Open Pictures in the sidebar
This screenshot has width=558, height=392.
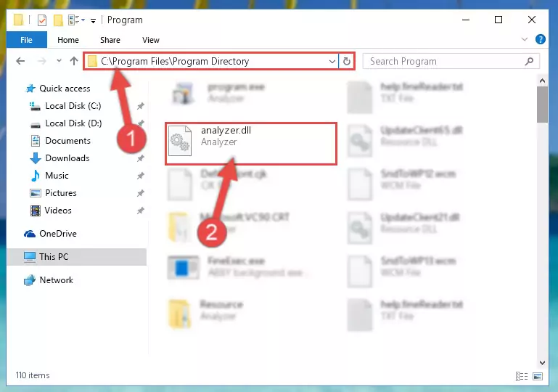61,193
